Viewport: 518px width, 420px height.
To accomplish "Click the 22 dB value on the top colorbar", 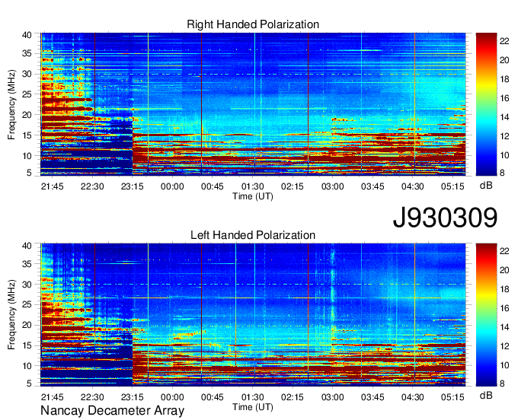I will (504, 40).
